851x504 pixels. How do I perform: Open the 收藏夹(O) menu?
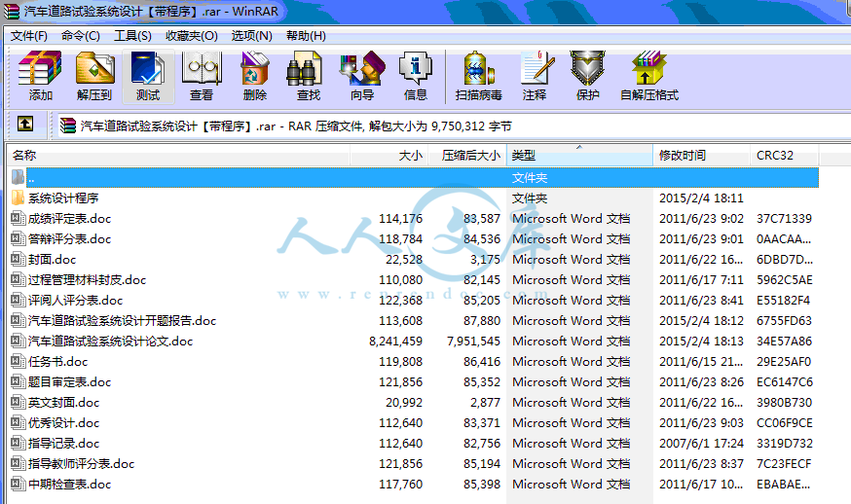pyautogui.click(x=192, y=36)
